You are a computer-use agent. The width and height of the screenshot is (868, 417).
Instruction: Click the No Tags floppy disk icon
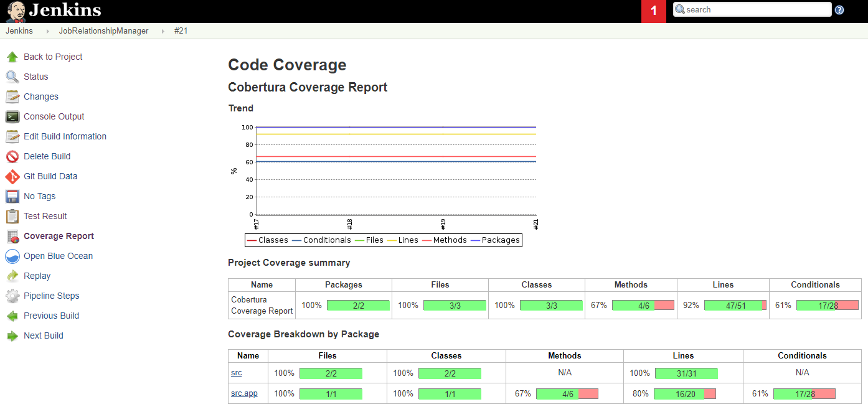coord(12,196)
